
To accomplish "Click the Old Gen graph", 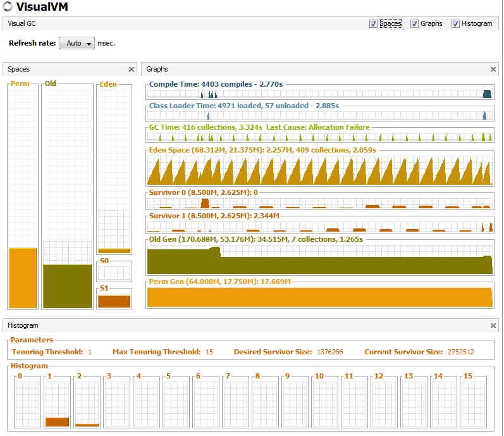I will click(x=320, y=259).
